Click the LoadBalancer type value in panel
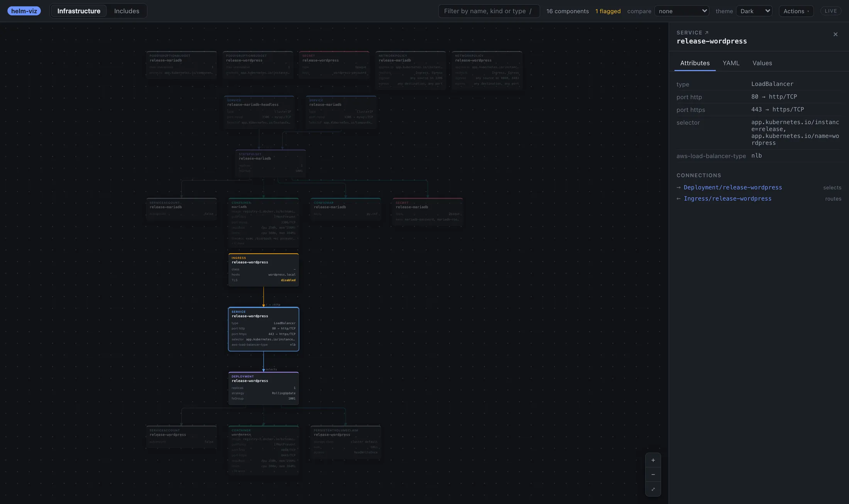849x504 pixels. [x=772, y=84]
